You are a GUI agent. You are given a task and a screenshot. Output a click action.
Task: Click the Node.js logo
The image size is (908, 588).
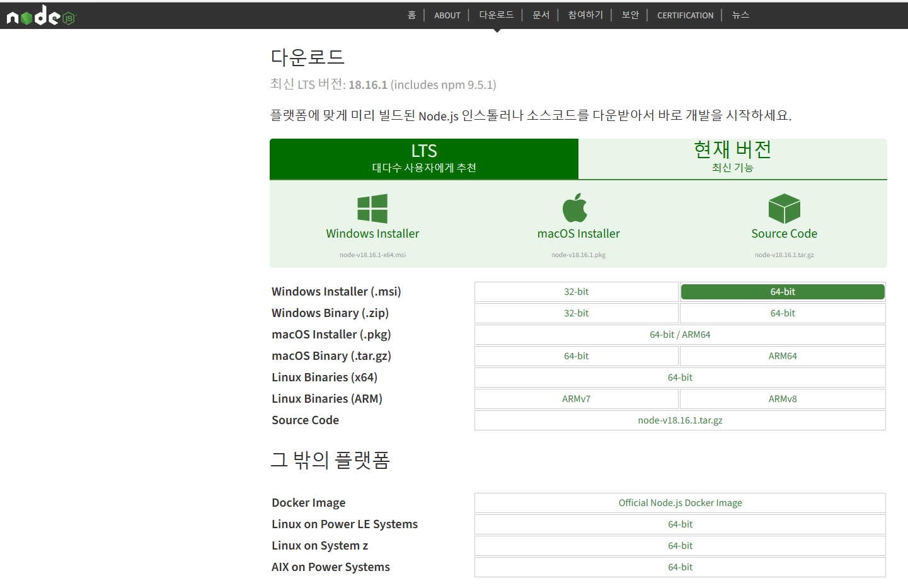pyautogui.click(x=41, y=15)
